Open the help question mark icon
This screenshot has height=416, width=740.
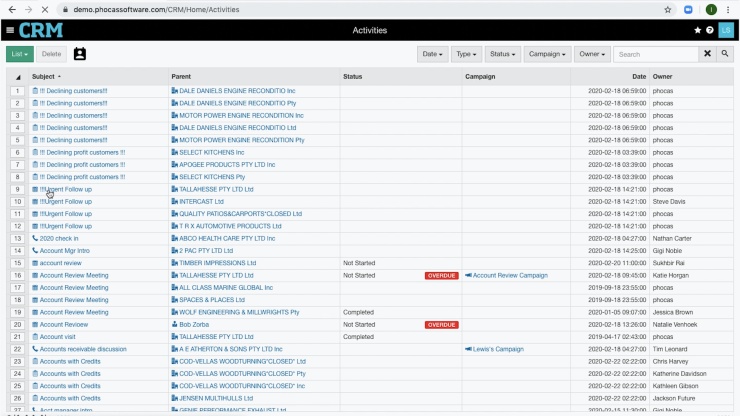(x=710, y=30)
